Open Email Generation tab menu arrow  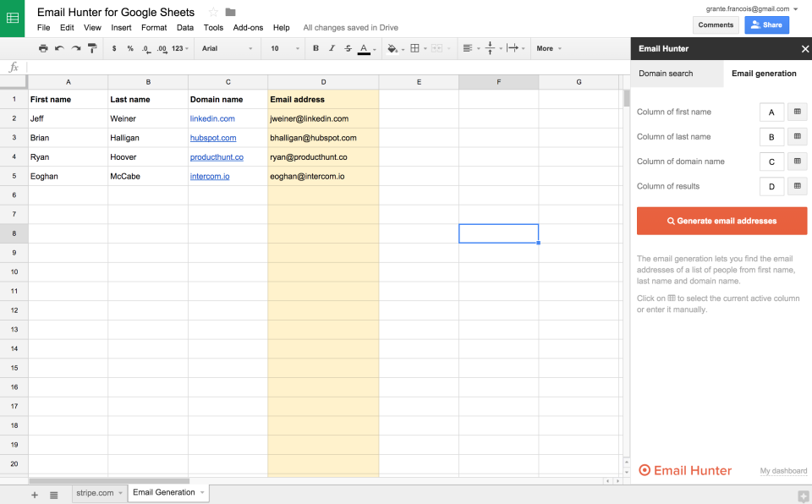pos(202,493)
